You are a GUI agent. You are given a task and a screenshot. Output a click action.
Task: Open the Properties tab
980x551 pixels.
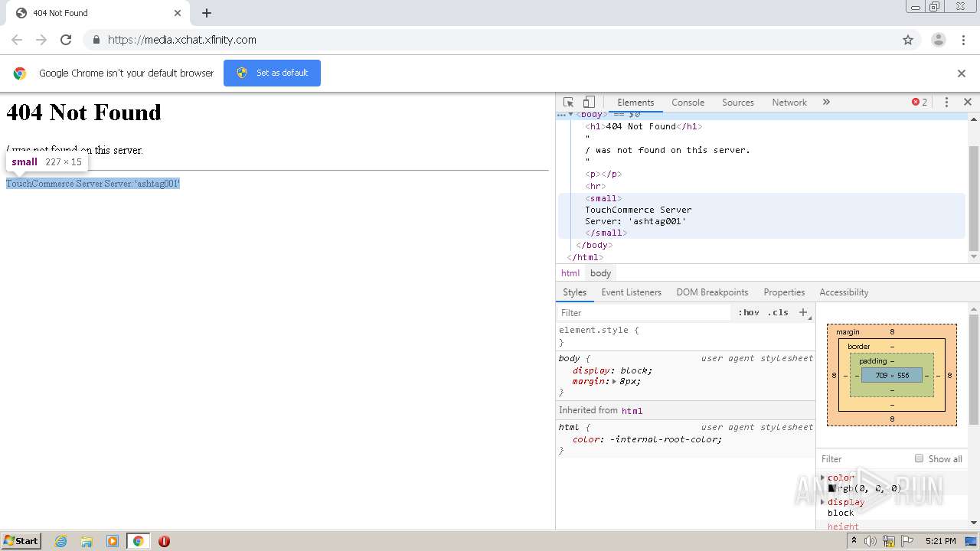784,292
